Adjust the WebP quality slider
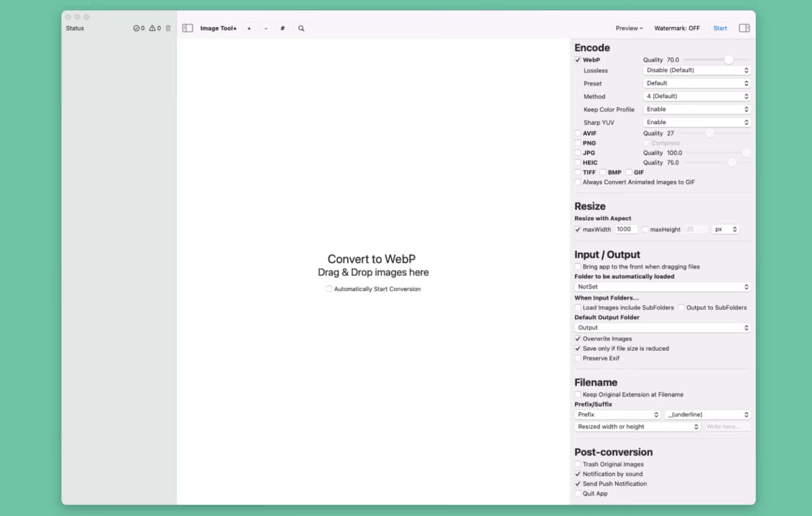This screenshot has width=812, height=516. 729,60
